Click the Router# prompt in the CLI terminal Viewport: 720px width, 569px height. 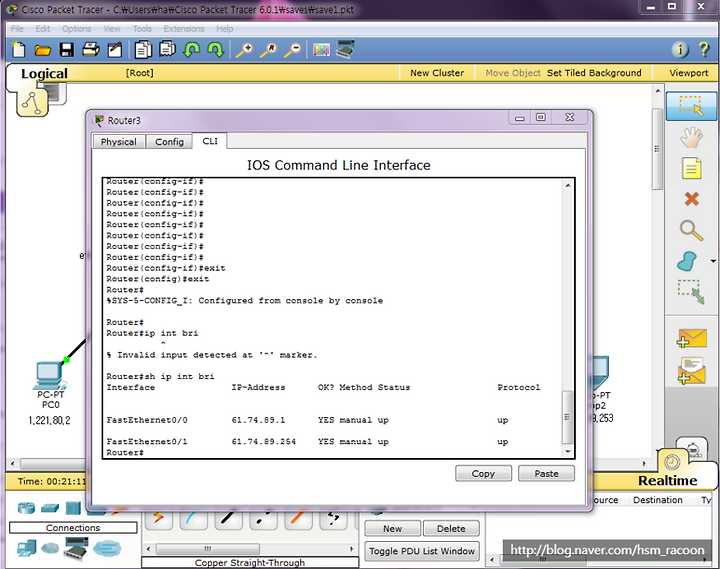pos(125,452)
